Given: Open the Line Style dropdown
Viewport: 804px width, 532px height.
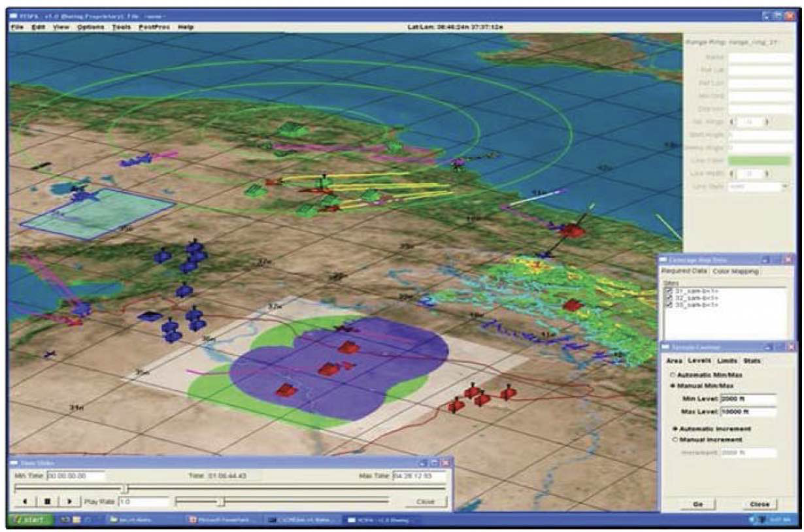Looking at the screenshot, I should pos(785,187).
